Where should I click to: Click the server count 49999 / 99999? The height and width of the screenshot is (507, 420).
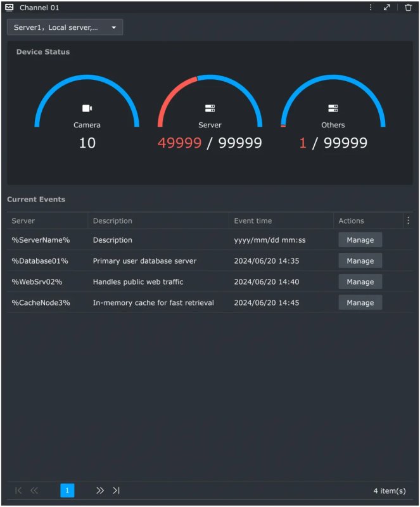point(210,143)
